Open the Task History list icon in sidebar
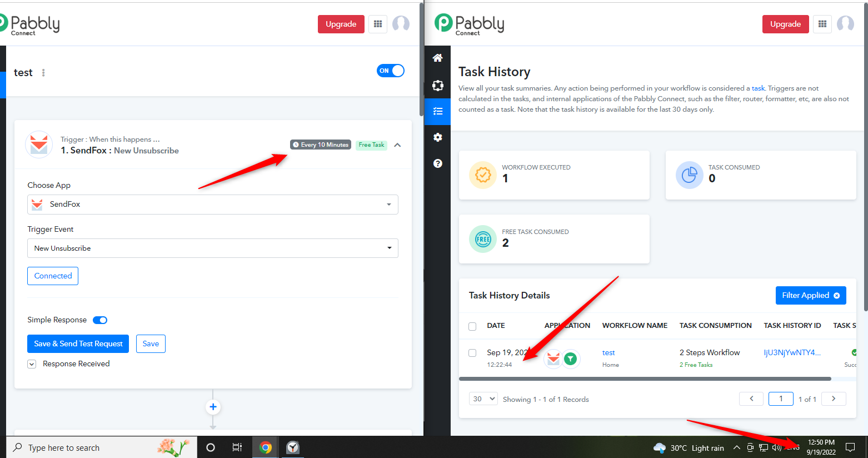 tap(438, 111)
